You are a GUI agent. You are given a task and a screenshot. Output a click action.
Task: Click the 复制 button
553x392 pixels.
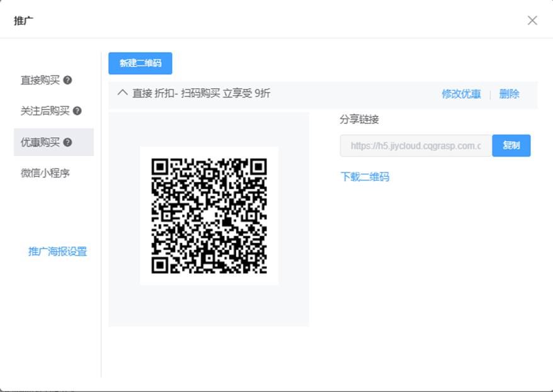point(511,145)
